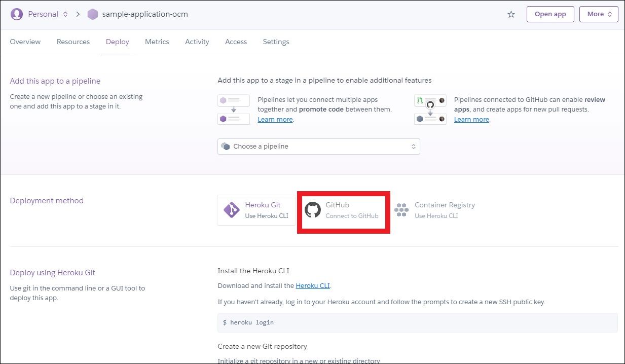This screenshot has width=625, height=364.
Task: Click the Open app button
Action: 550,14
